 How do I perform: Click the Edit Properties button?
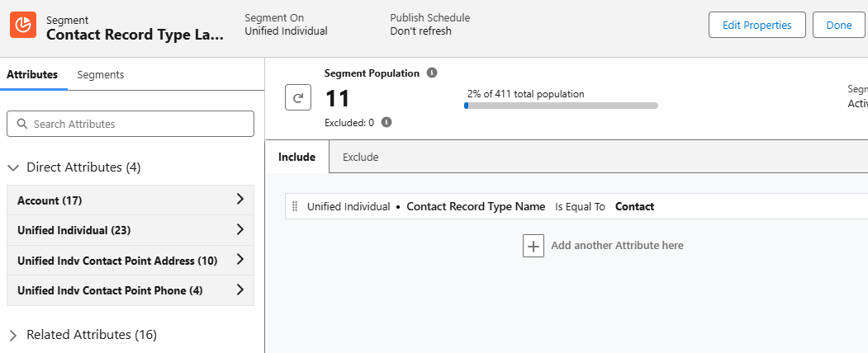(x=757, y=25)
